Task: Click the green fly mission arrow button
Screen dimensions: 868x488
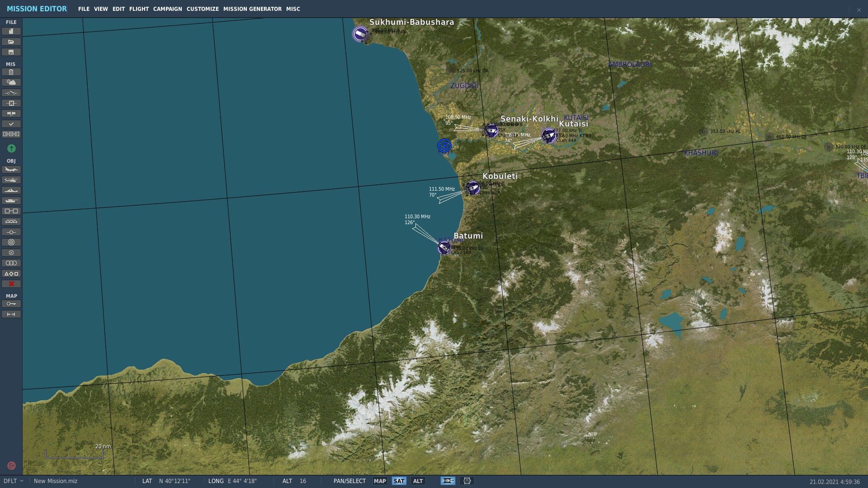Action: coord(11,148)
